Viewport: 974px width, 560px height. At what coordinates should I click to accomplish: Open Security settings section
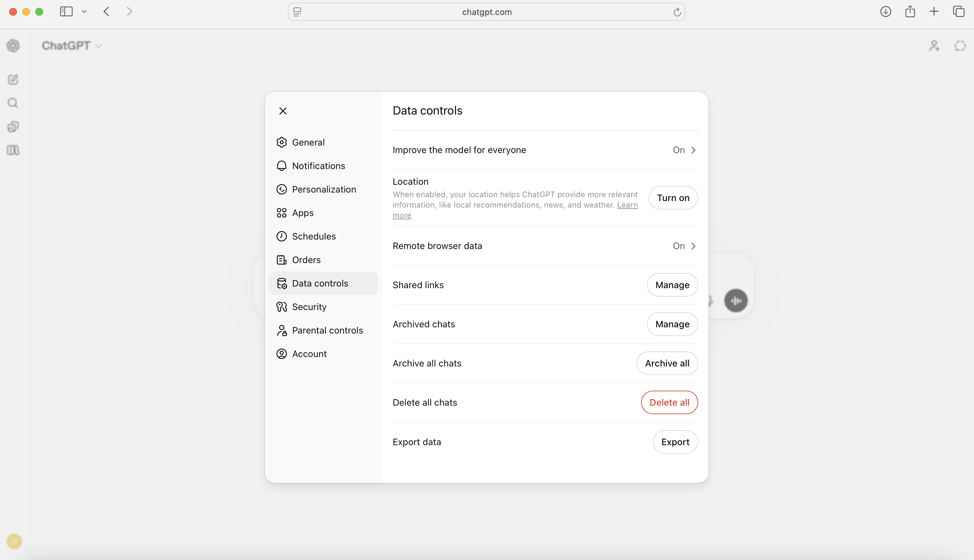tap(323, 306)
